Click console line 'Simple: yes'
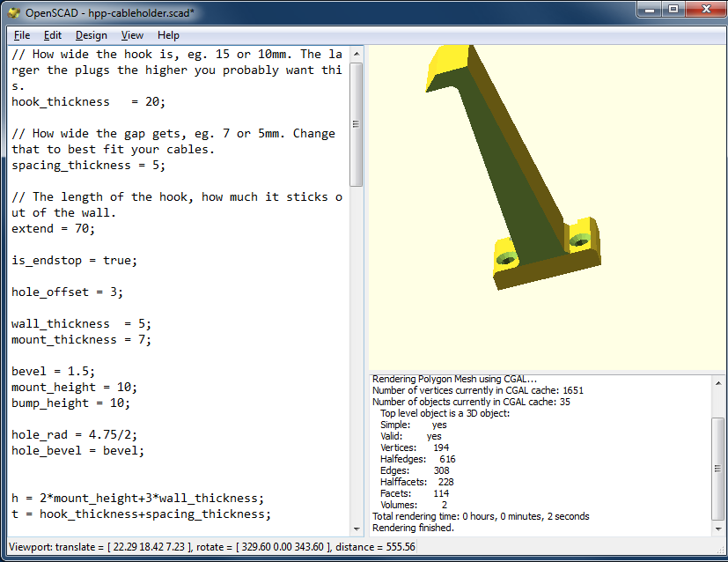The image size is (728, 562). (x=413, y=425)
